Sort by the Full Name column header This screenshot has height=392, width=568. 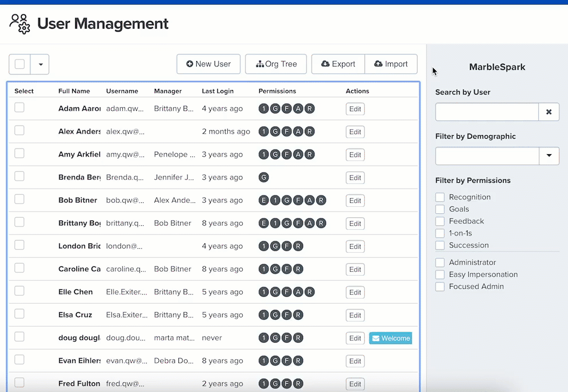tap(74, 91)
